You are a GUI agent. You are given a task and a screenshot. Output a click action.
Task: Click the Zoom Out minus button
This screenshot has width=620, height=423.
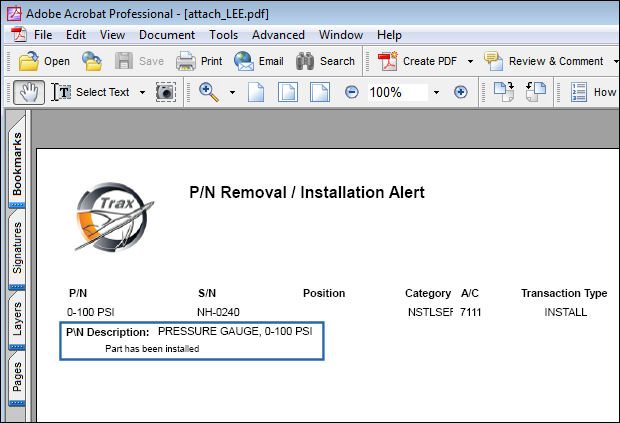352,93
